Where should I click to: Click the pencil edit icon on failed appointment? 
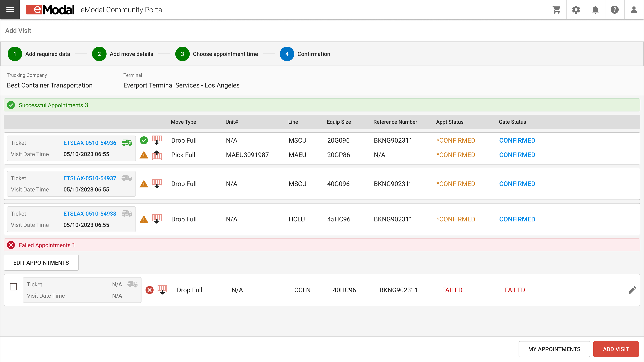632,290
